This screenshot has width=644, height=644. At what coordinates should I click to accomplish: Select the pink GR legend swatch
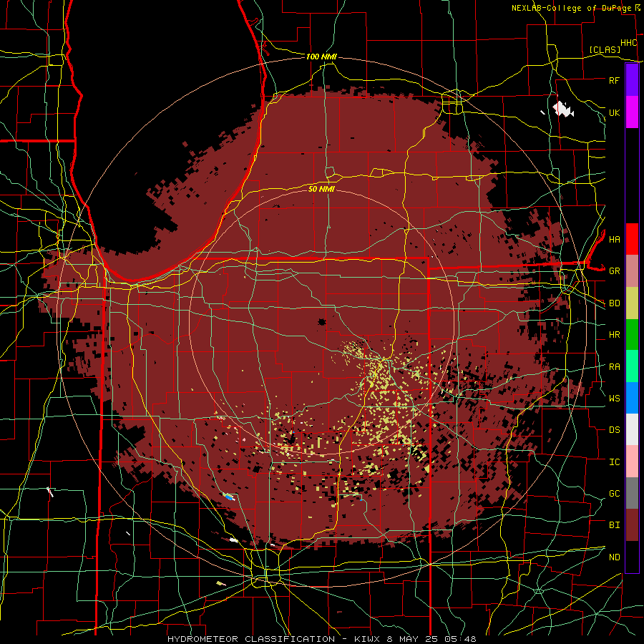(632, 271)
